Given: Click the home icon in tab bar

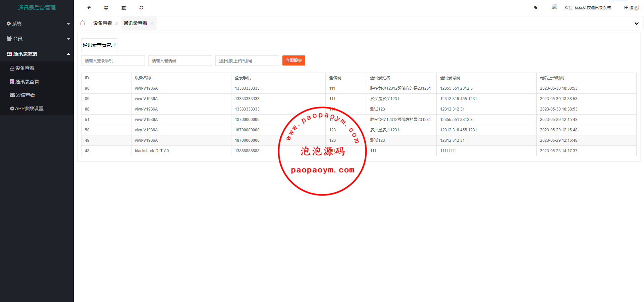Looking at the screenshot, I should pyautogui.click(x=83, y=23).
